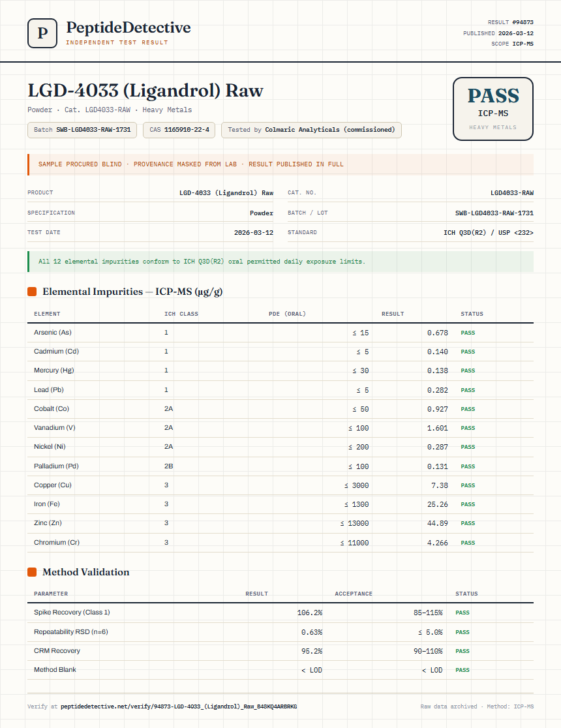Click Arsenic result value 0.678
Viewport: 561px width, 728px height.
click(x=438, y=333)
